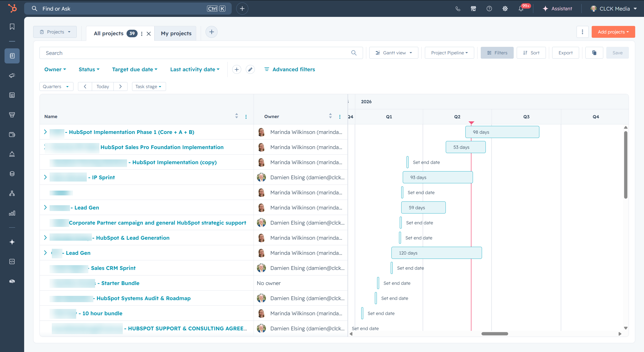
Task: Open the Status filter dropdown
Action: (89, 69)
